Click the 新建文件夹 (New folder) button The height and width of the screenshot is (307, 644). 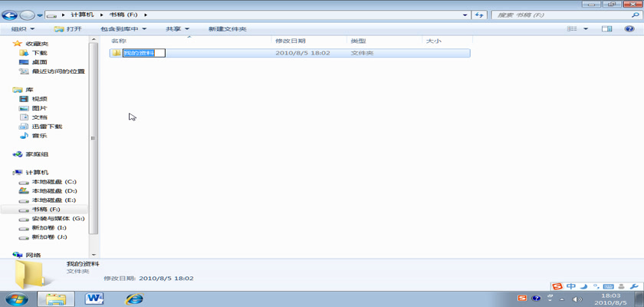tap(227, 29)
